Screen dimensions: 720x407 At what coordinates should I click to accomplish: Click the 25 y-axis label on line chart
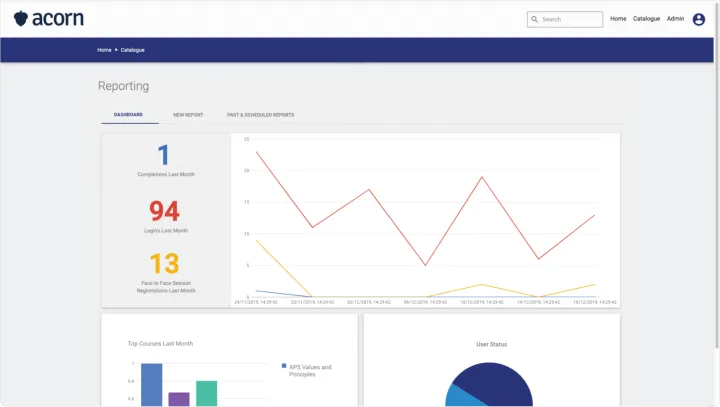[x=247, y=139]
